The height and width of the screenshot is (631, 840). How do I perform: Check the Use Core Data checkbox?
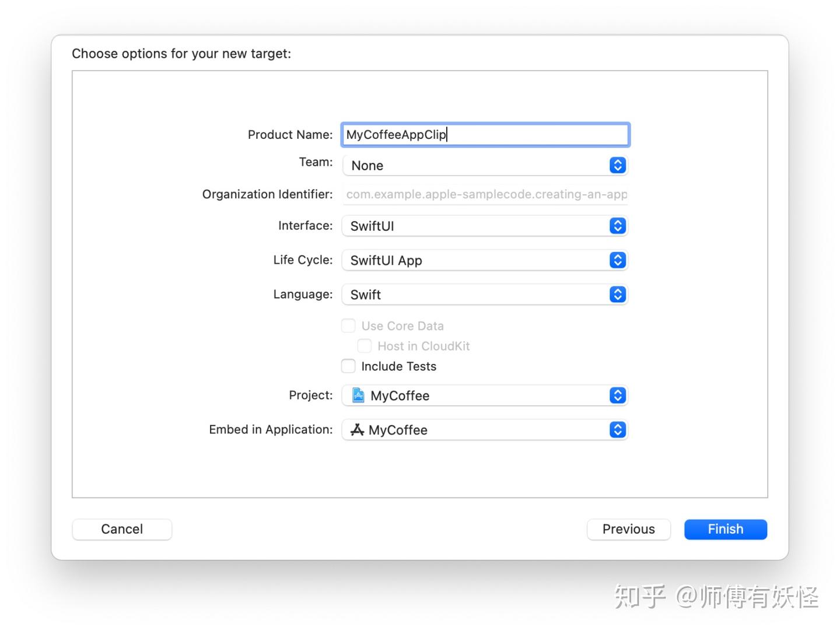tap(348, 326)
